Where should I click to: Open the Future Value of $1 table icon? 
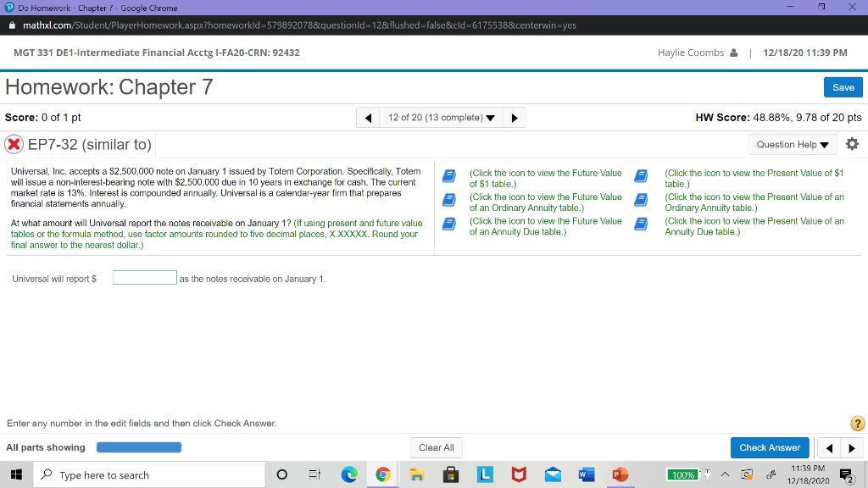[x=451, y=174]
